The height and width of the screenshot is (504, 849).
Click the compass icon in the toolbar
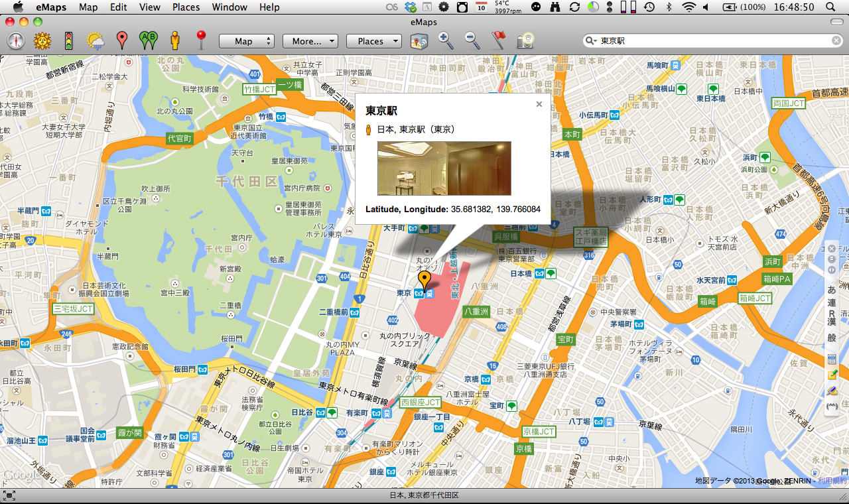point(16,41)
